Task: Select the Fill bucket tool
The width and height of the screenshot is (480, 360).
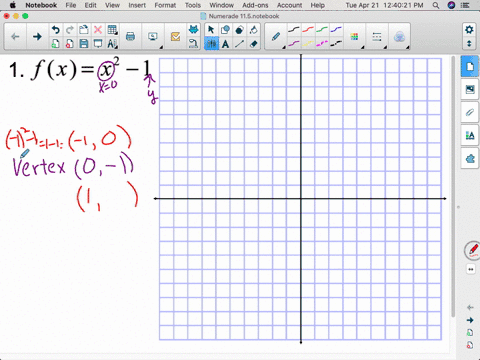Action: click(254, 30)
